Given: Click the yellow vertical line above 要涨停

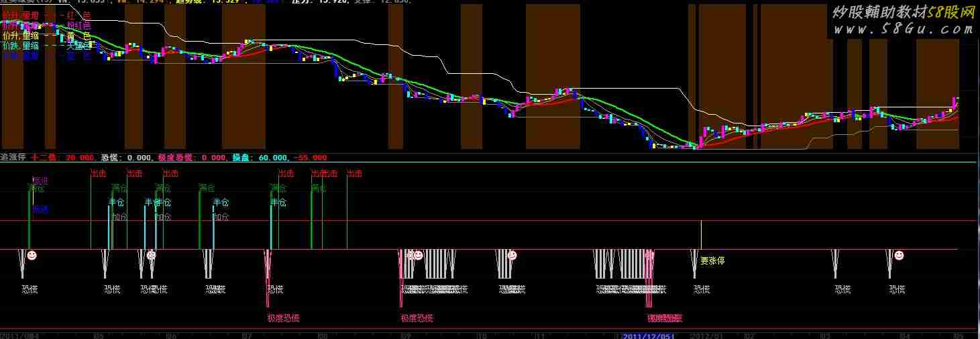Looking at the screenshot, I should click(701, 235).
